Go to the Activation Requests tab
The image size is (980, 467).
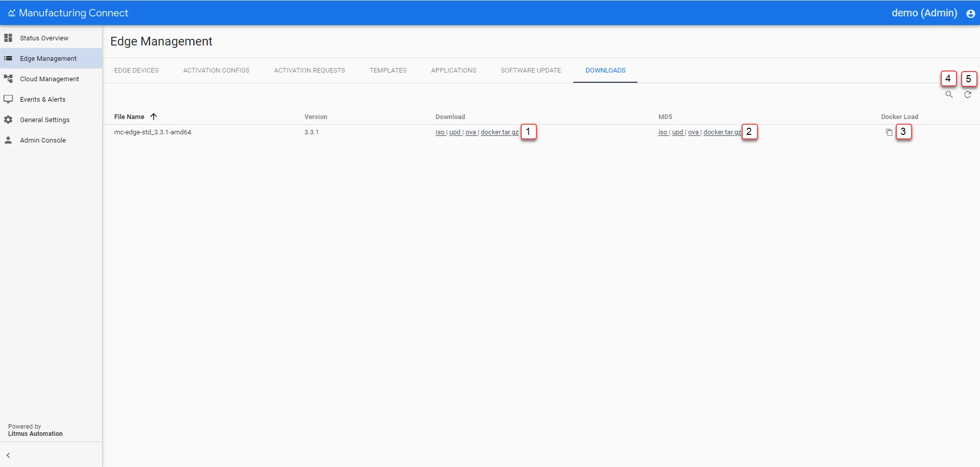309,71
